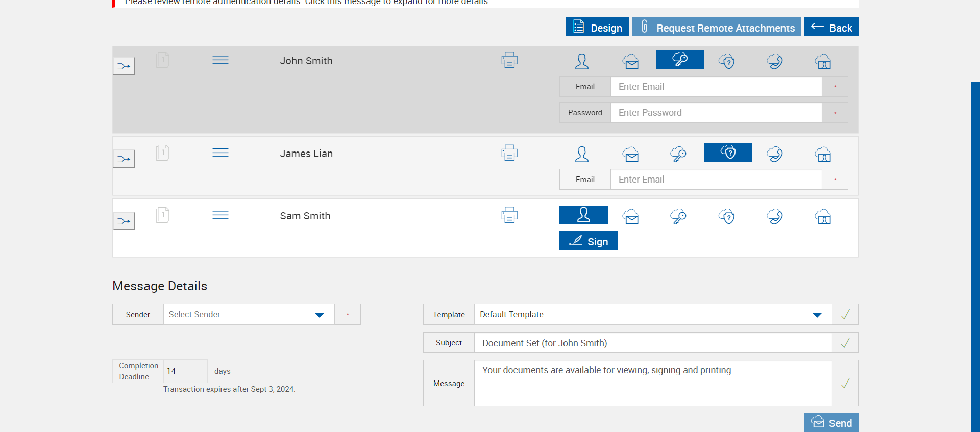Toggle the security question option for James Lian

pos(728,153)
